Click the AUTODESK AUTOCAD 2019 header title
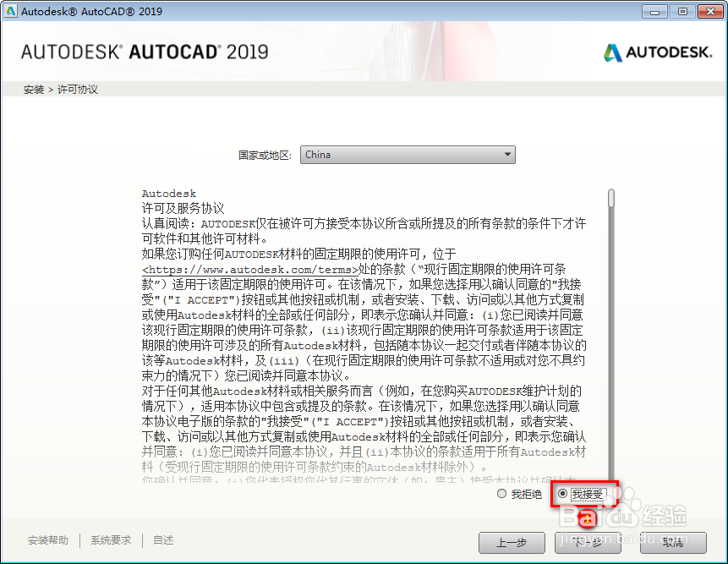The image size is (728, 564). click(x=145, y=52)
